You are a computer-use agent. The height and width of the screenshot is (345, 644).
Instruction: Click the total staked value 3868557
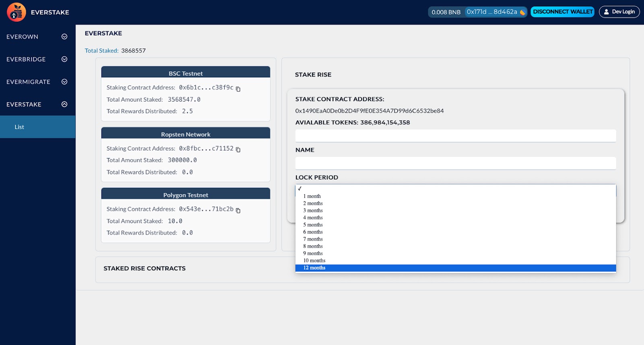(x=134, y=51)
